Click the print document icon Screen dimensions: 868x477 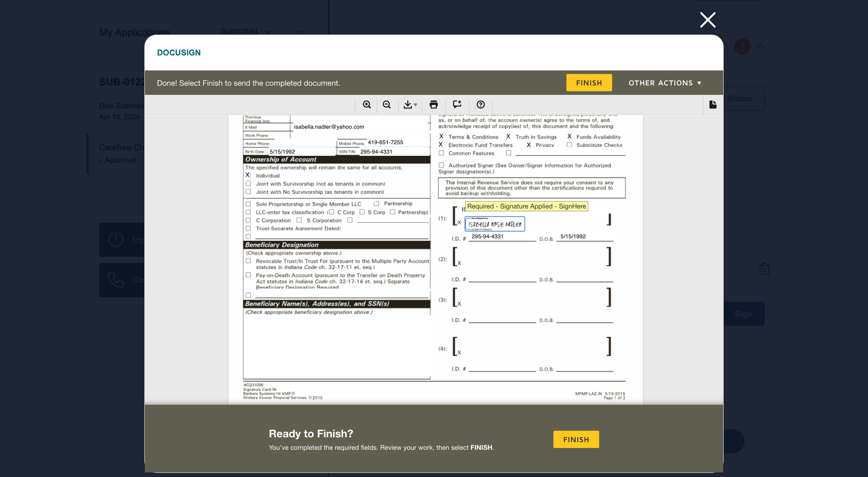[433, 105]
